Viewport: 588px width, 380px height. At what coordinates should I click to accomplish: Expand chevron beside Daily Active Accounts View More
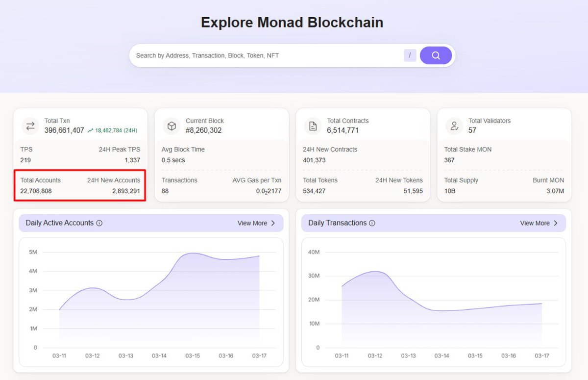click(x=273, y=223)
